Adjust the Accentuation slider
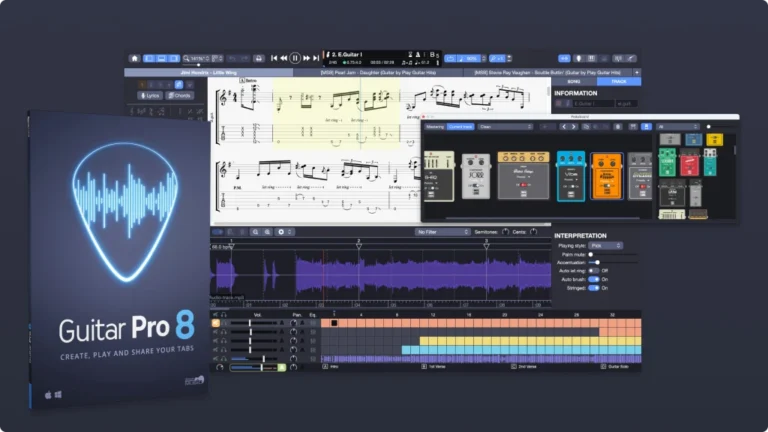Viewport: 768px width, 432px height. [613, 263]
